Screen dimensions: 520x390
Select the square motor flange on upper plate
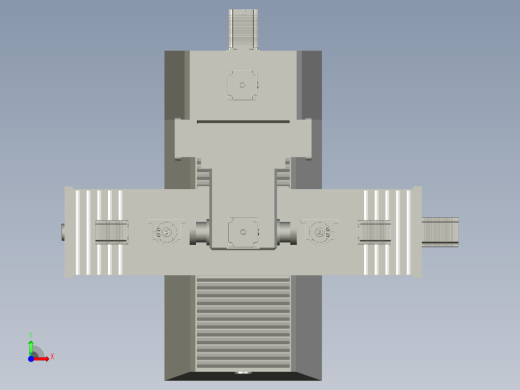tap(242, 85)
